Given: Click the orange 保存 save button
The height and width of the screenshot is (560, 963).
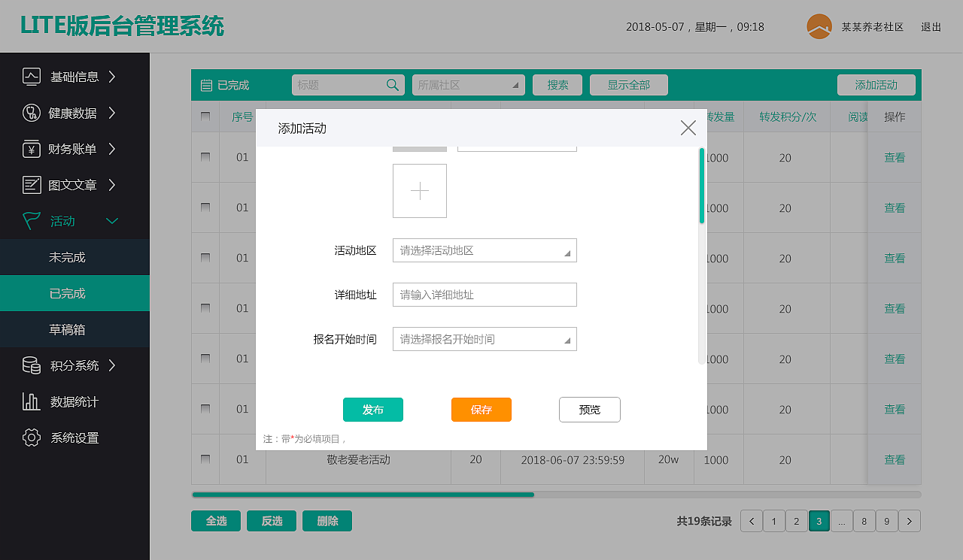Looking at the screenshot, I should tap(481, 410).
